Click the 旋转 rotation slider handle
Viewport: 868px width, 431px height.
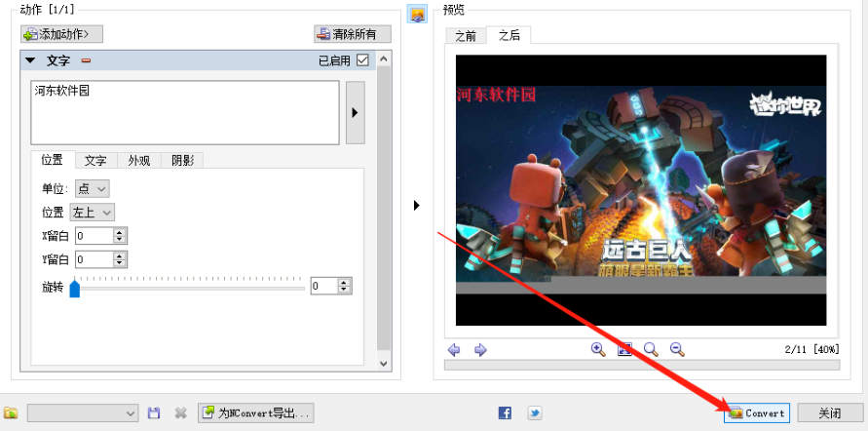pyautogui.click(x=75, y=288)
